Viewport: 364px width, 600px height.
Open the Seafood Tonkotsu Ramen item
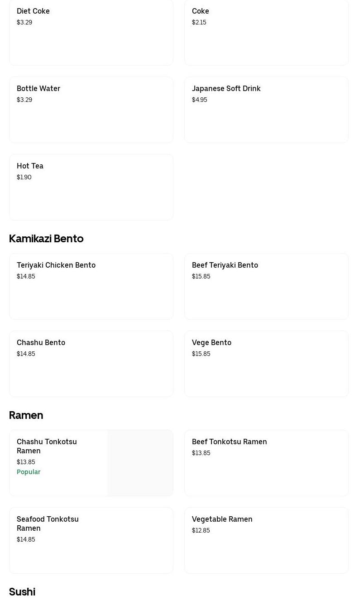coord(91,540)
